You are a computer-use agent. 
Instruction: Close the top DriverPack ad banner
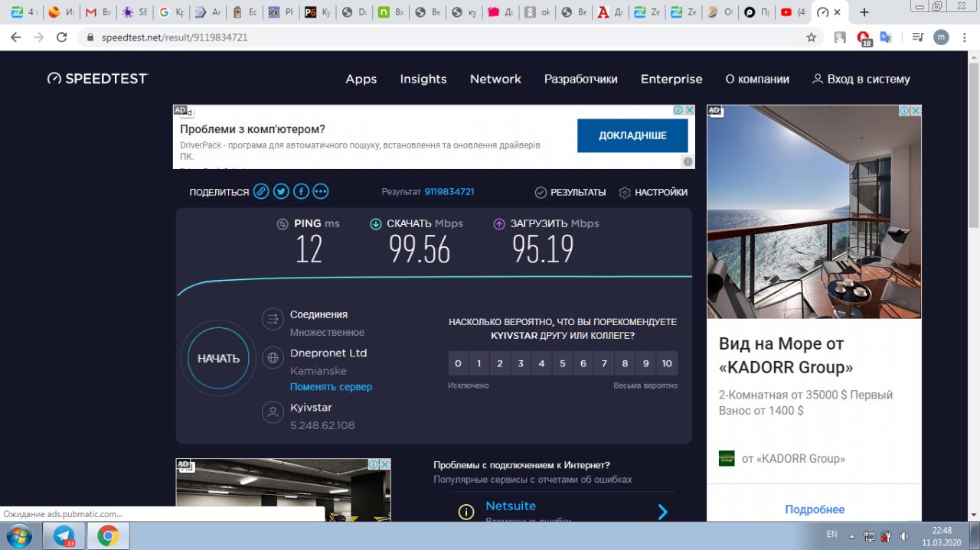pyautogui.click(x=688, y=110)
